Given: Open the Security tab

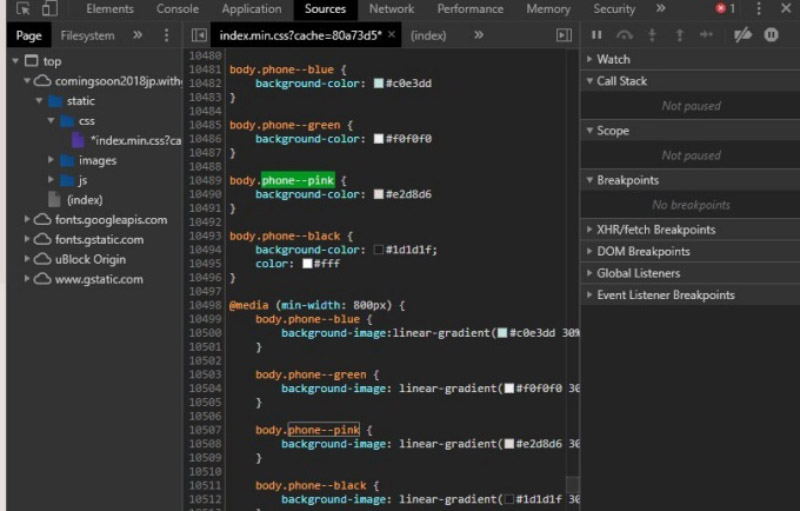Looking at the screenshot, I should tap(614, 9).
